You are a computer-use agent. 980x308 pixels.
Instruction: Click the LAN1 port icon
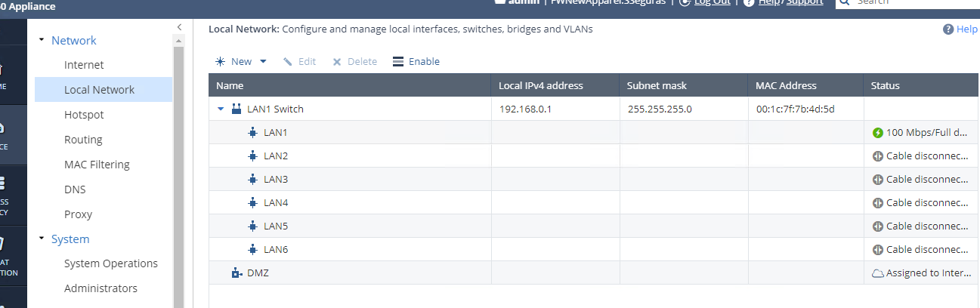coord(252,133)
